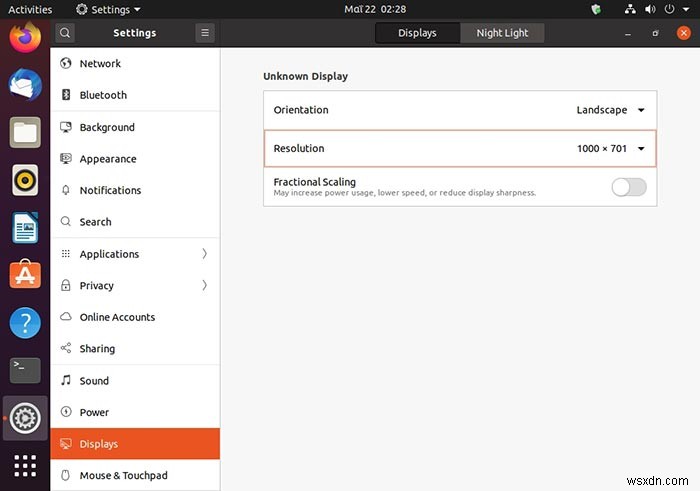This screenshot has height=491, width=700.
Task: Expand the Applications submenu chevron
Action: point(204,254)
